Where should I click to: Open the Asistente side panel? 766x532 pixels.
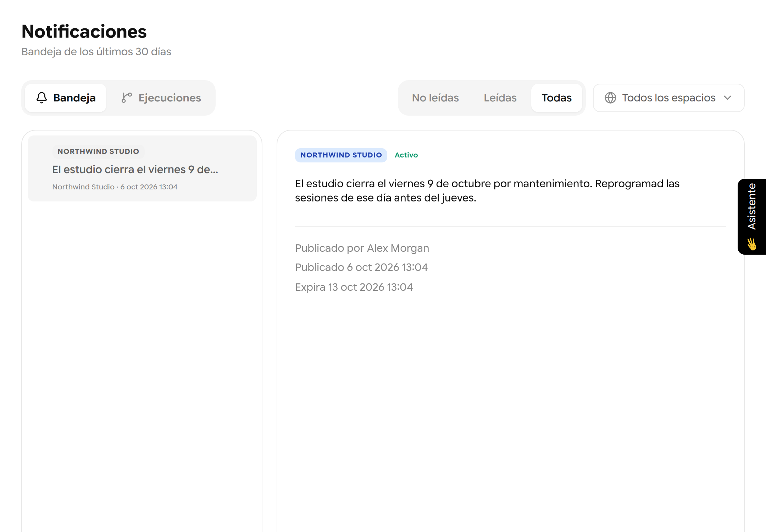pyautogui.click(x=752, y=217)
